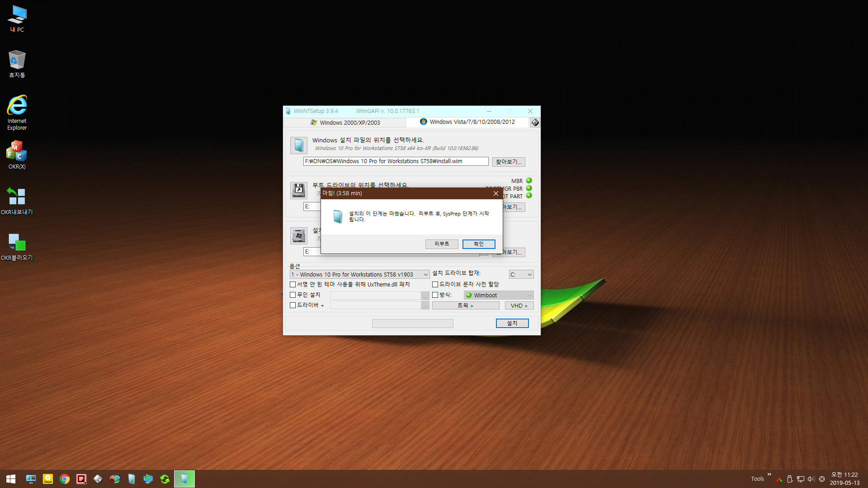
Task: Enable 드라이버 + checkbox
Action: coord(292,305)
